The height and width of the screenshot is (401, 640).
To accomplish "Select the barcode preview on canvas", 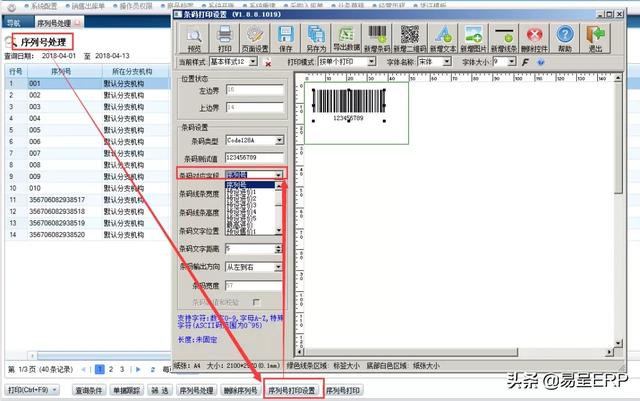I will click(x=348, y=105).
